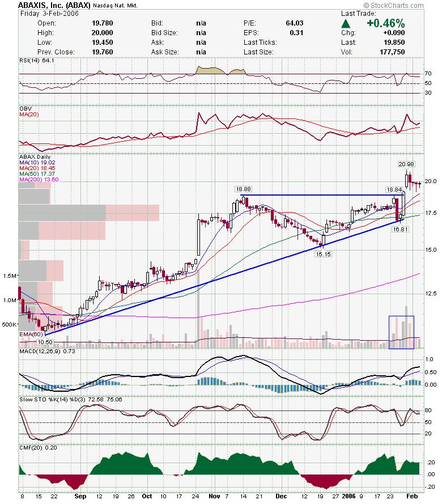This screenshot has width=442, height=504.
Task: Click the 18.88 November peak annotation
Action: (243, 189)
